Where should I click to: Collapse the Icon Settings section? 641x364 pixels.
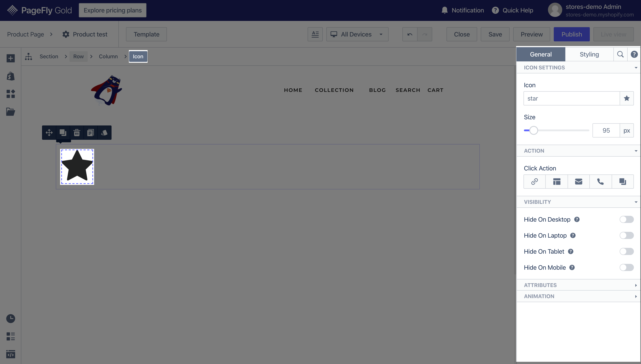click(578, 67)
